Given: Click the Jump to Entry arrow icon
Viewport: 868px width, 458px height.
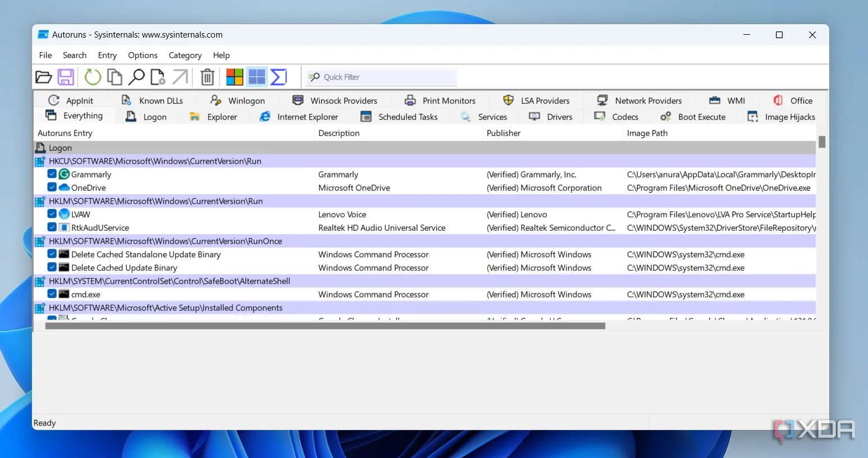Looking at the screenshot, I should click(x=180, y=77).
